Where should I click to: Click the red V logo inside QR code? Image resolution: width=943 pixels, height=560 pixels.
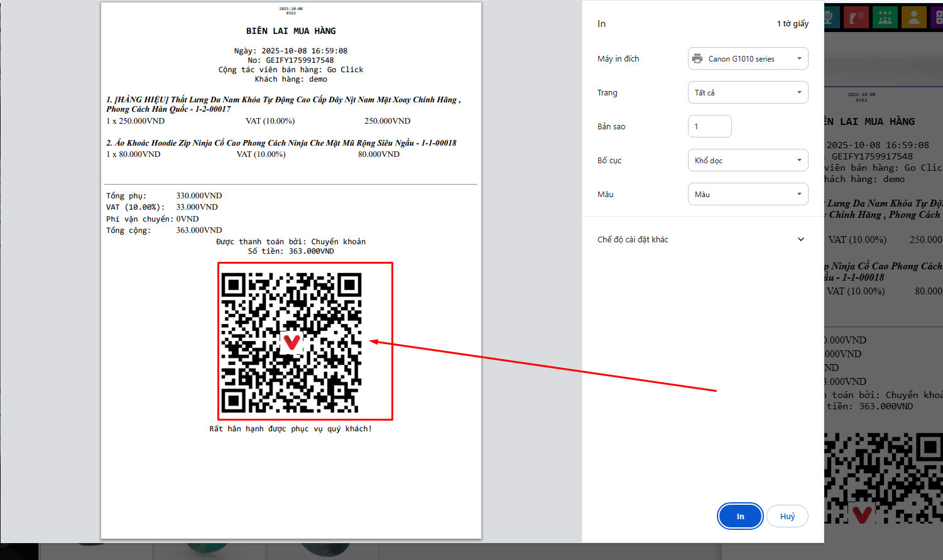tap(292, 342)
